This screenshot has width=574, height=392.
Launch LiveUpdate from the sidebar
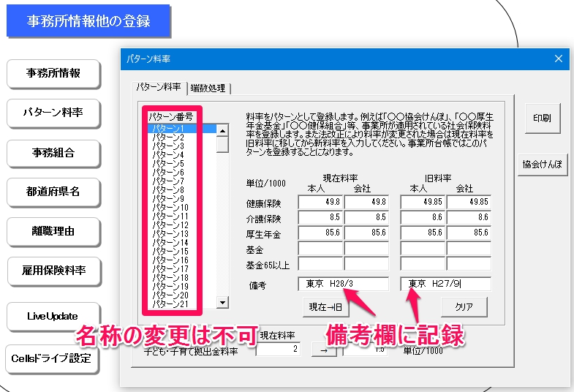point(53,316)
